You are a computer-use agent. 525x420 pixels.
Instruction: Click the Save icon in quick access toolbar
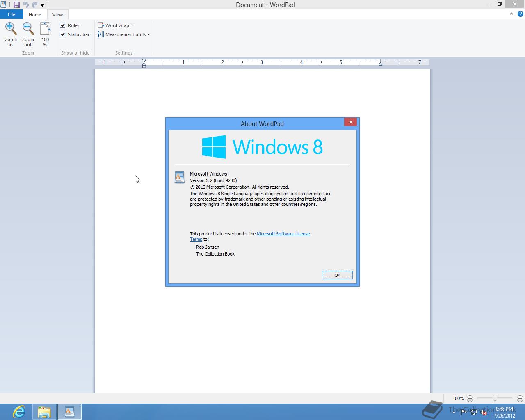pos(17,5)
